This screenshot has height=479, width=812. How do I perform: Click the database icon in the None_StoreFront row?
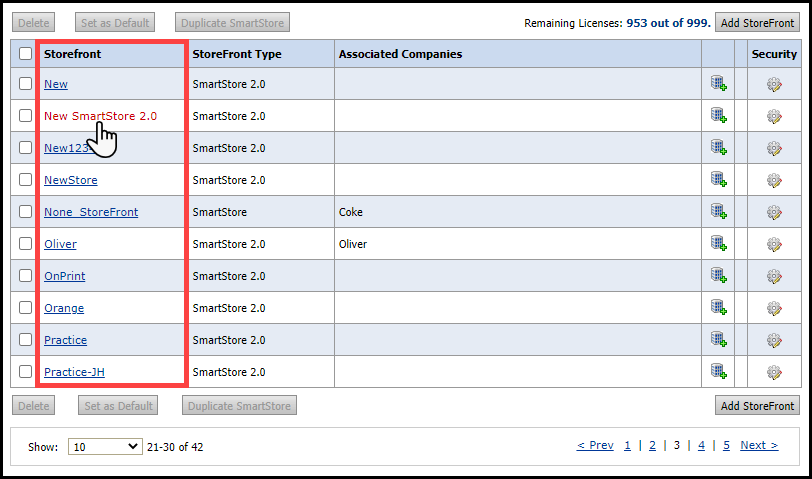(x=718, y=212)
